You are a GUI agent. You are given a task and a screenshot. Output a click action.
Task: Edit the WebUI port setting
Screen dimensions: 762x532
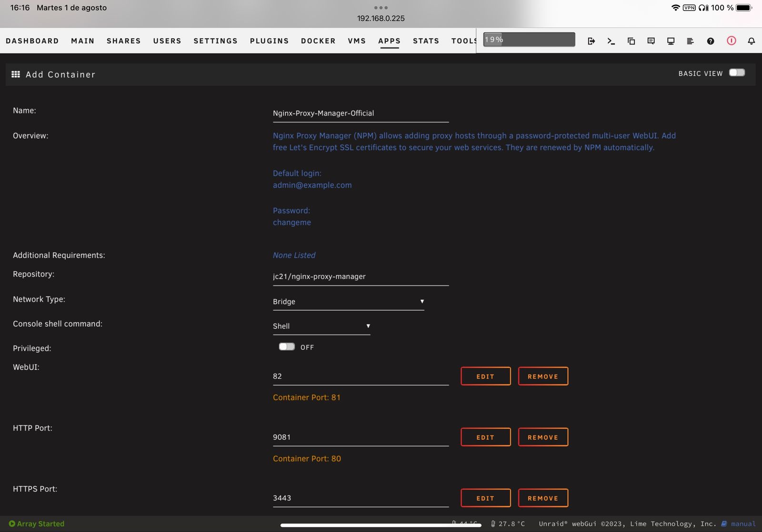[x=486, y=376]
